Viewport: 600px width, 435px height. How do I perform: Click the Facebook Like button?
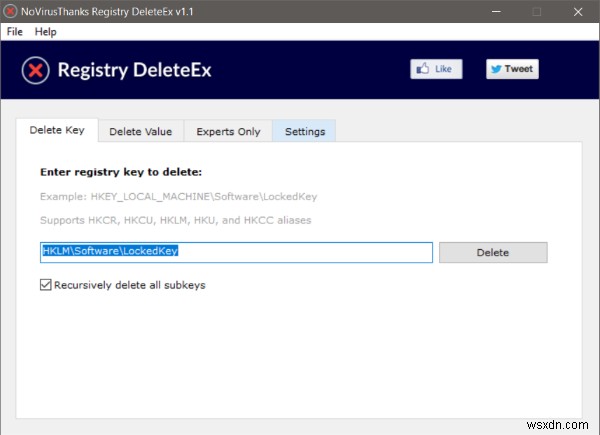(x=436, y=69)
